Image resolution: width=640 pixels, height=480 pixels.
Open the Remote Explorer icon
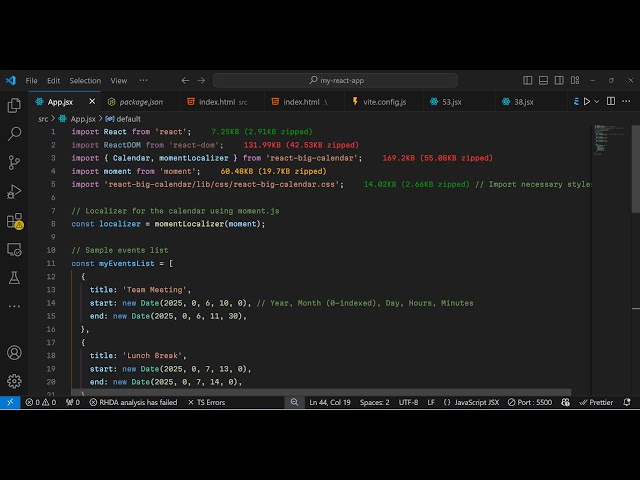pos(14,249)
